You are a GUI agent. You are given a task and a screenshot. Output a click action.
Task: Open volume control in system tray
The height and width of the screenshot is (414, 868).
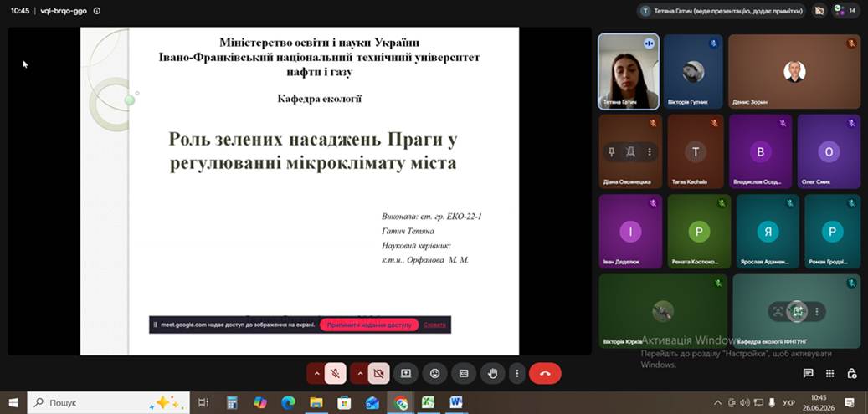(x=745, y=403)
